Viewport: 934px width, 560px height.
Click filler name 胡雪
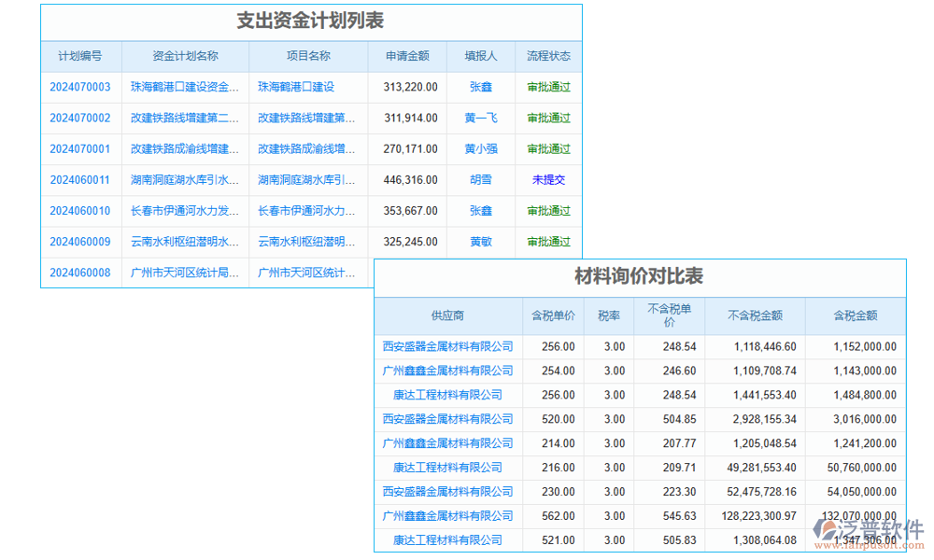click(481, 180)
